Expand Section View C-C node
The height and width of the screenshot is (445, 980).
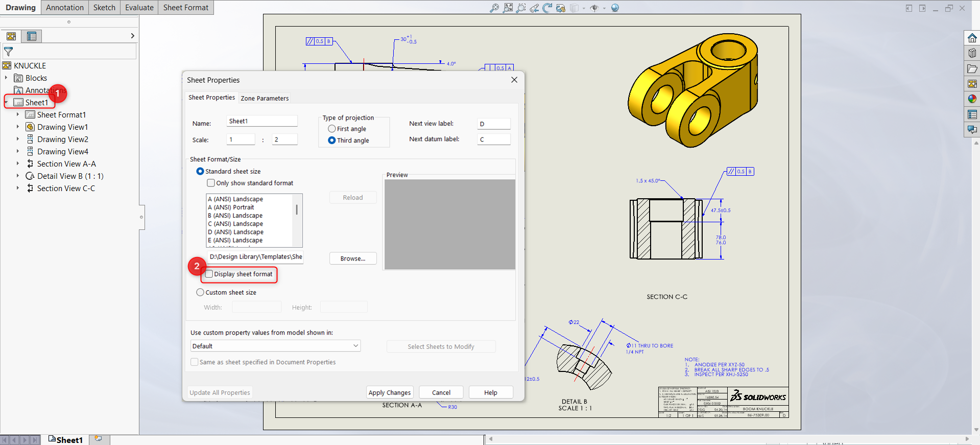coord(18,189)
